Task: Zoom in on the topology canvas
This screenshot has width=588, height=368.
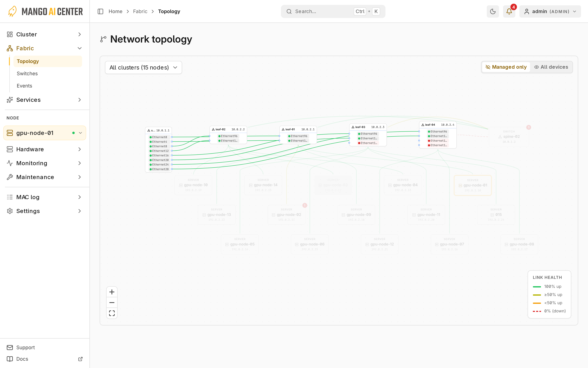Action: pyautogui.click(x=112, y=292)
